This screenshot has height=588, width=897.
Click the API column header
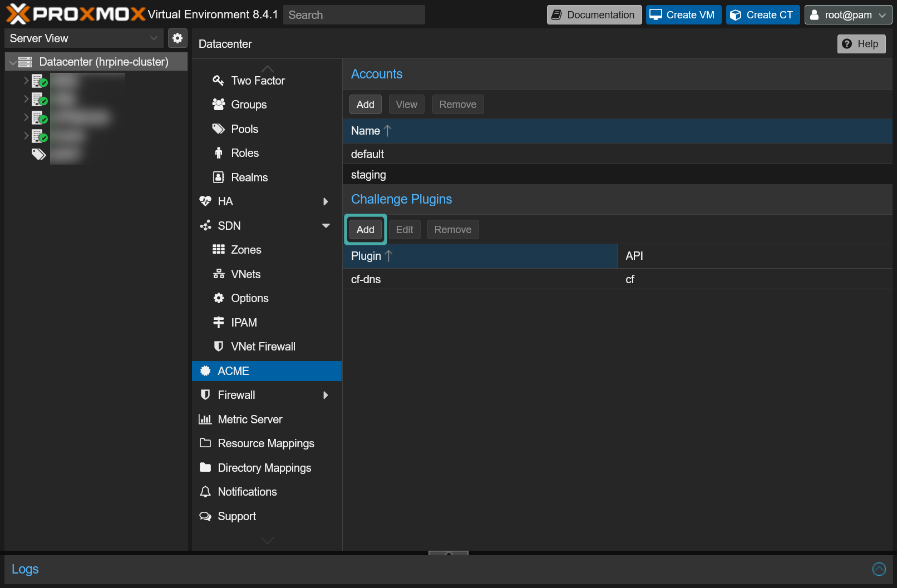tap(755, 256)
